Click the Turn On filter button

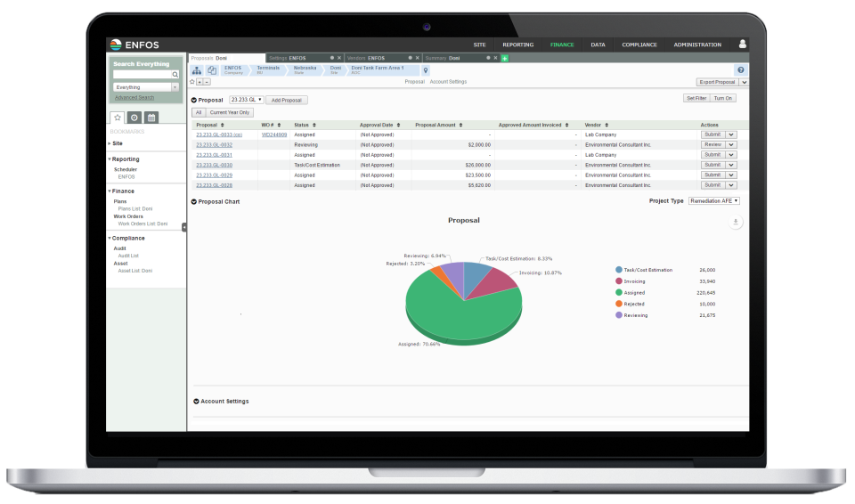click(723, 98)
